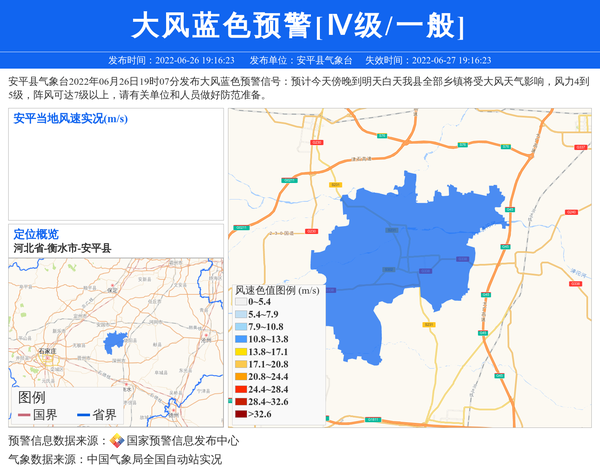600x471 pixels.
Task: Click the 保定 city label on overview map
Action: (112, 290)
